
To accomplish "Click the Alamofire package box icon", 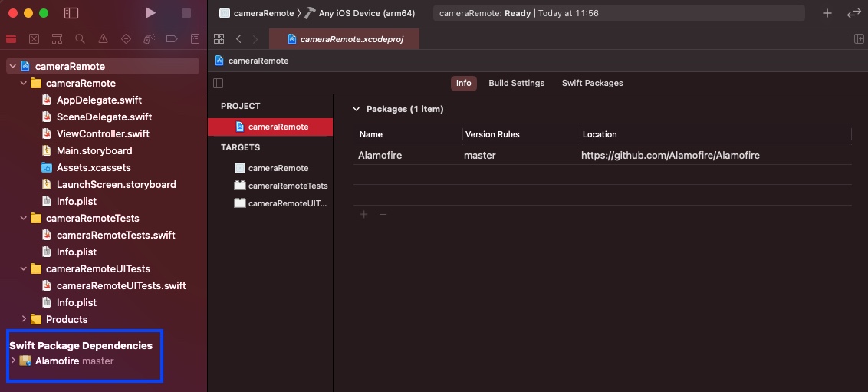I will 25,361.
